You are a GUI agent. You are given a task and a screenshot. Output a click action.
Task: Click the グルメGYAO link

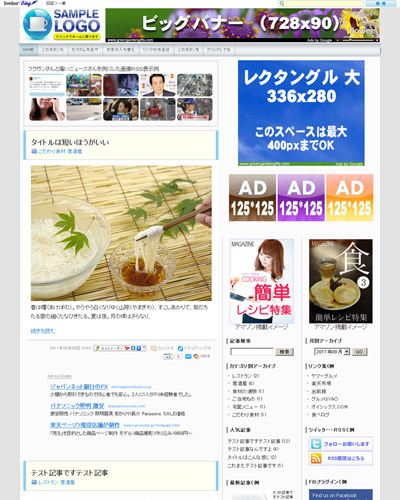point(325,399)
